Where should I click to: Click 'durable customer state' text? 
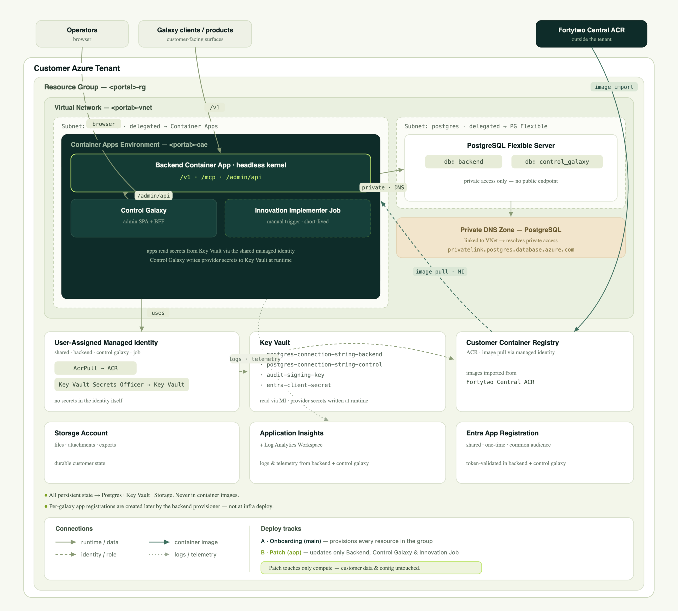tap(80, 463)
